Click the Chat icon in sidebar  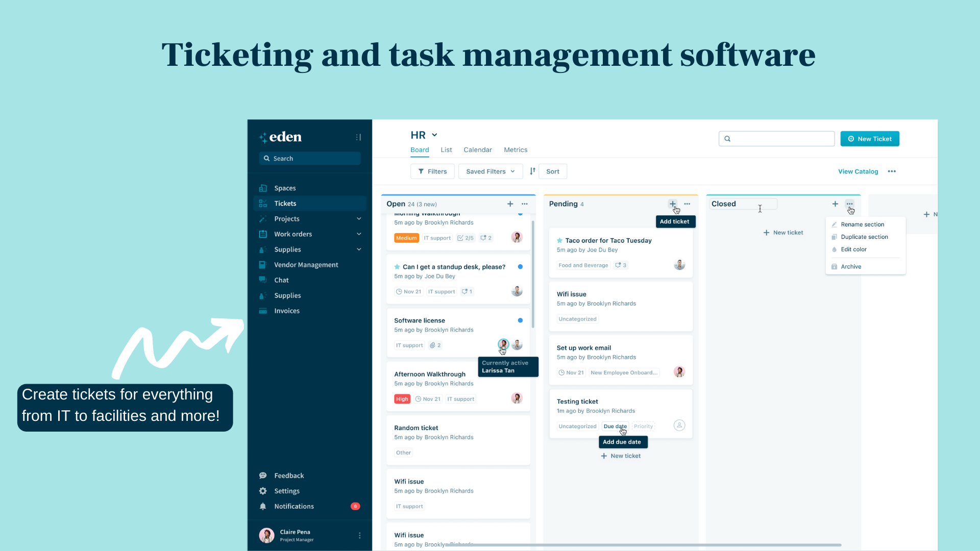pos(263,280)
